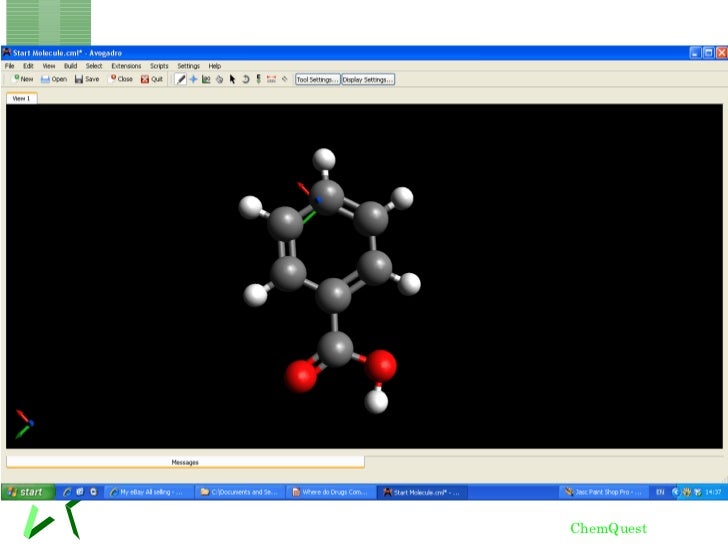The height and width of the screenshot is (546, 728).
Task: Select the Manipulate hand tool
Action: tap(220, 79)
